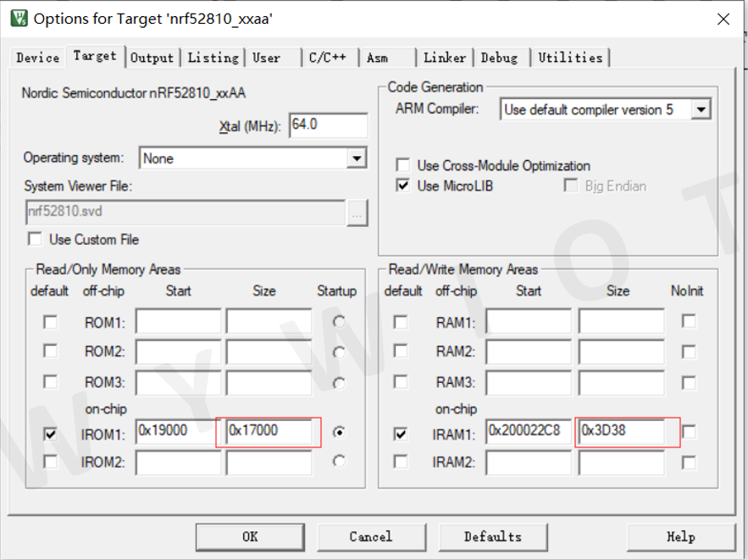Click the IROM2 Size field
This screenshot has width=748, height=560.
(x=269, y=463)
